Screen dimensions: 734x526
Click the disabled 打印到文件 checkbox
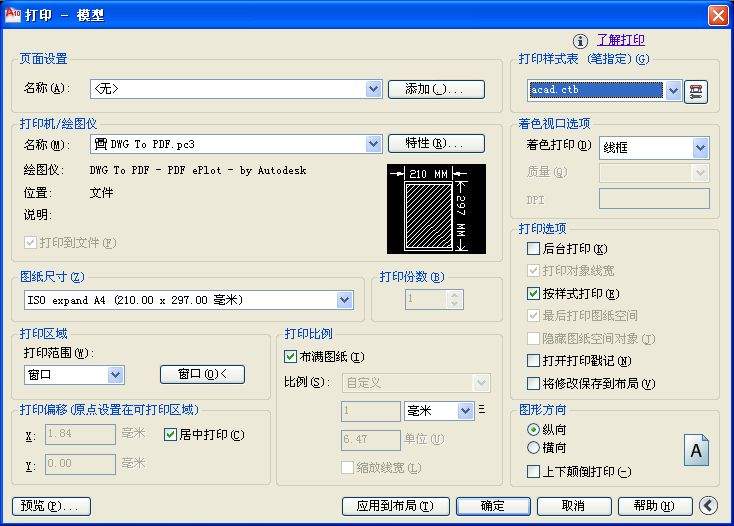(x=30, y=242)
